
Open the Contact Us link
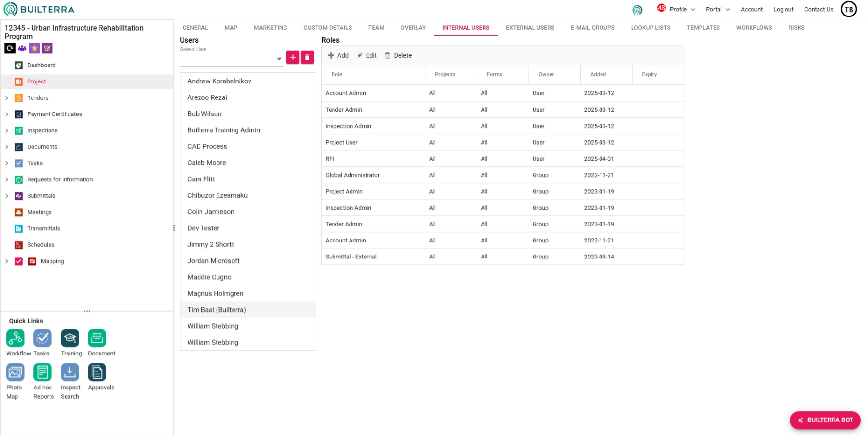pos(818,9)
